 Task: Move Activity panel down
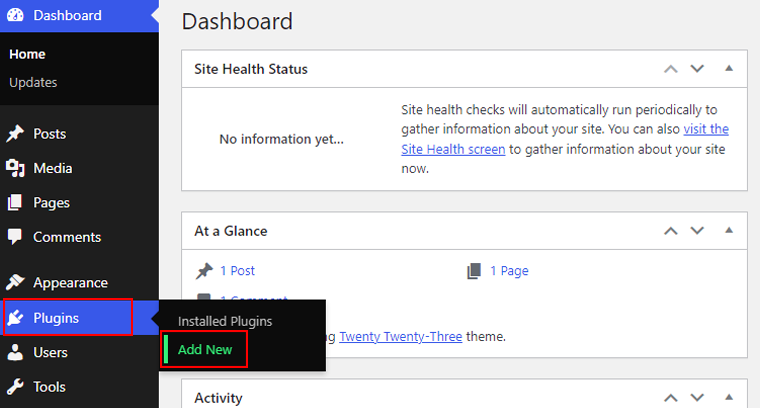(x=697, y=398)
